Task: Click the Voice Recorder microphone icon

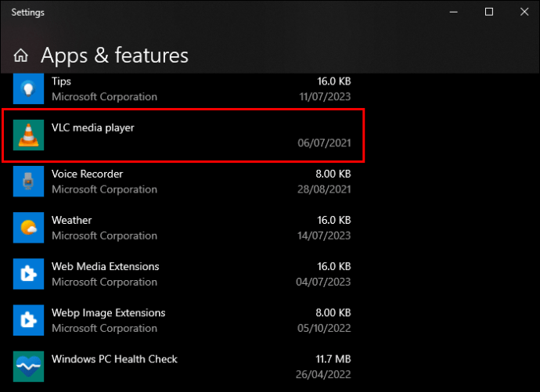Action: (x=29, y=182)
